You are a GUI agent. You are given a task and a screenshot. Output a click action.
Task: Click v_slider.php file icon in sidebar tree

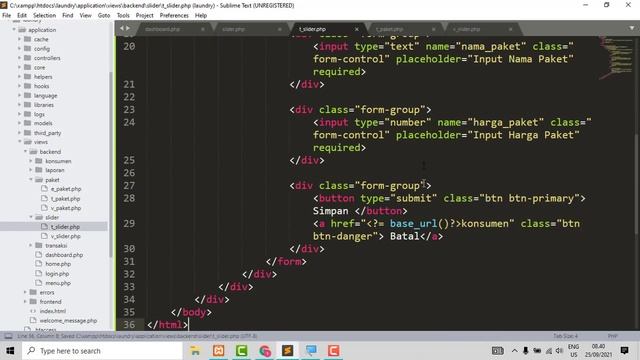coord(44,236)
